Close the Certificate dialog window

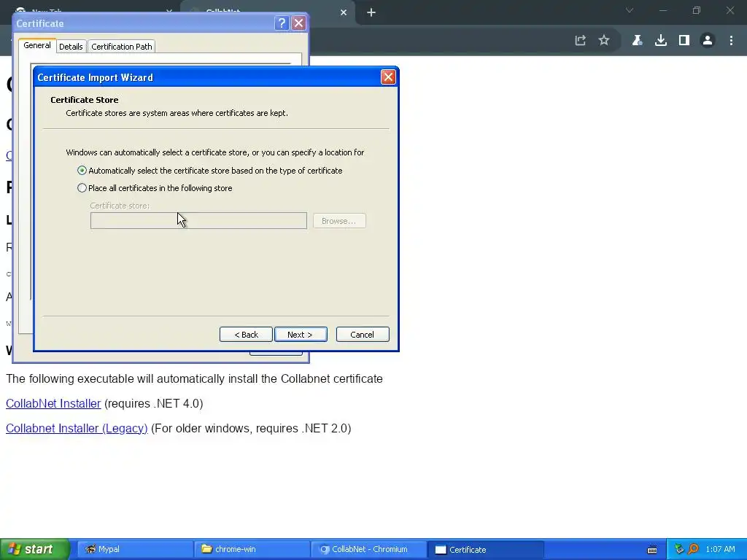click(298, 23)
